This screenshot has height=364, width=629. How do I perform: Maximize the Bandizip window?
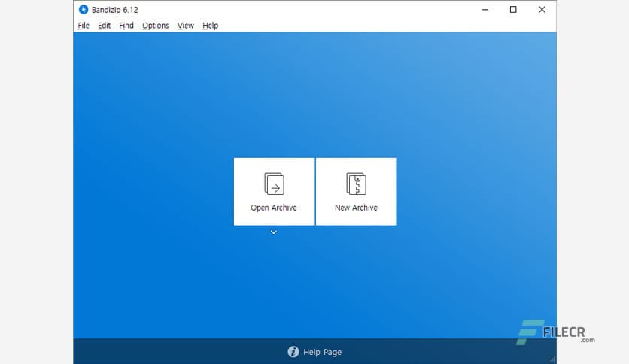click(x=513, y=9)
